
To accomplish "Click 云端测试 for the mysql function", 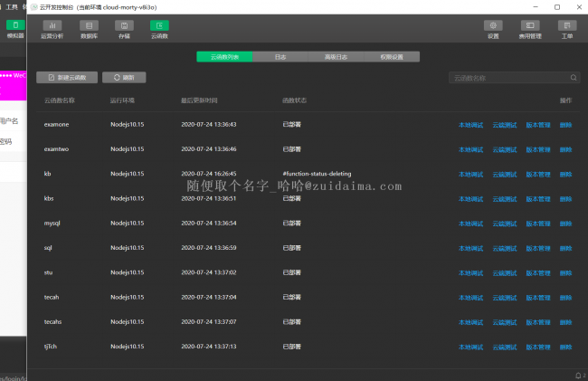I will [x=505, y=223].
